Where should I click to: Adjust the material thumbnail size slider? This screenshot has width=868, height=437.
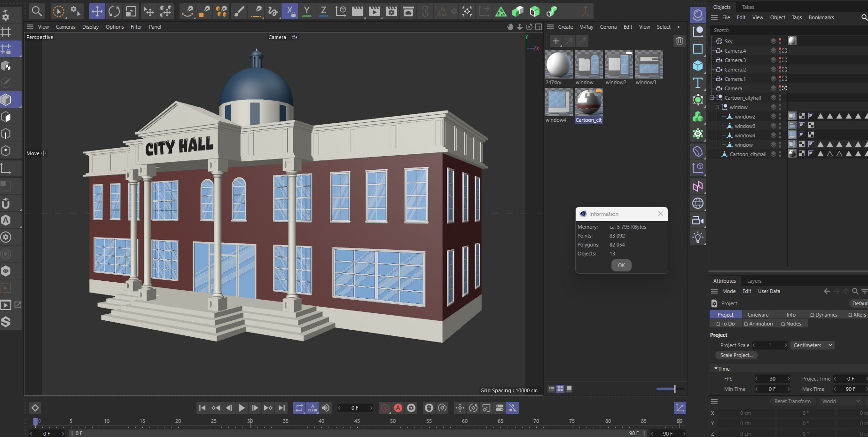pyautogui.click(x=674, y=389)
